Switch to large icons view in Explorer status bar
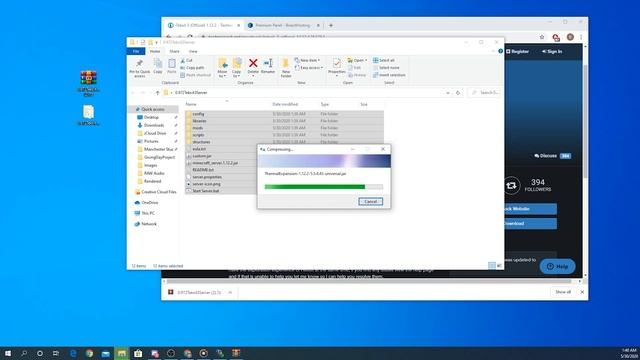 coord(499,266)
